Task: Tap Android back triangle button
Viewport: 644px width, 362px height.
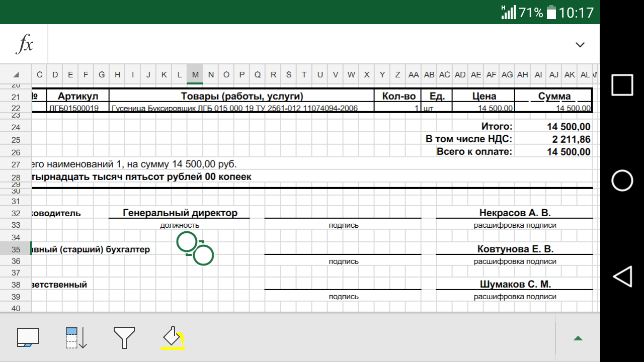Action: [622, 277]
